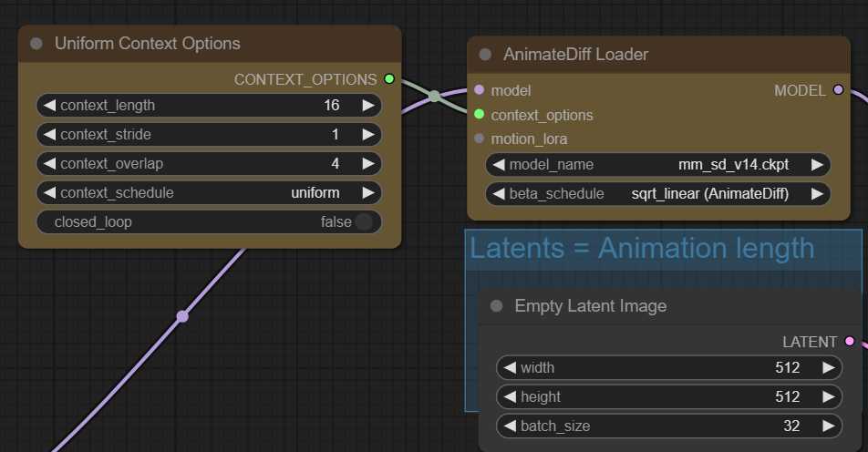Click the reroute dot on the crossing wires
The width and height of the screenshot is (868, 452).
pos(435,97)
